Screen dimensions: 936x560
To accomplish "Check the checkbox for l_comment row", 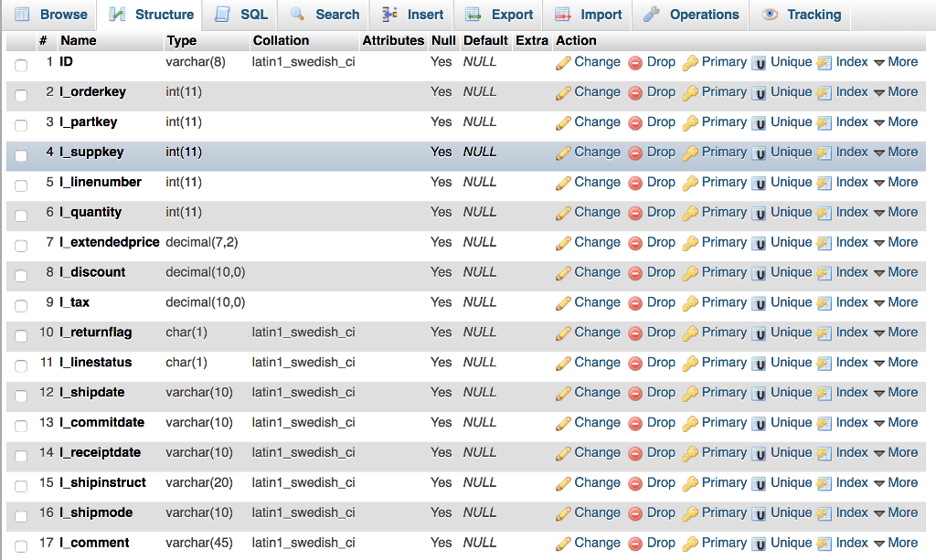I will coord(20,543).
